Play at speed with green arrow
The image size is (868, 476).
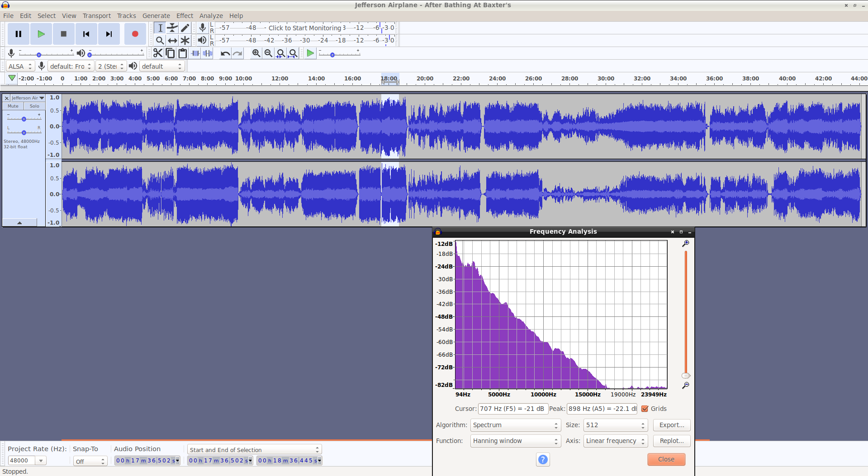(x=310, y=53)
